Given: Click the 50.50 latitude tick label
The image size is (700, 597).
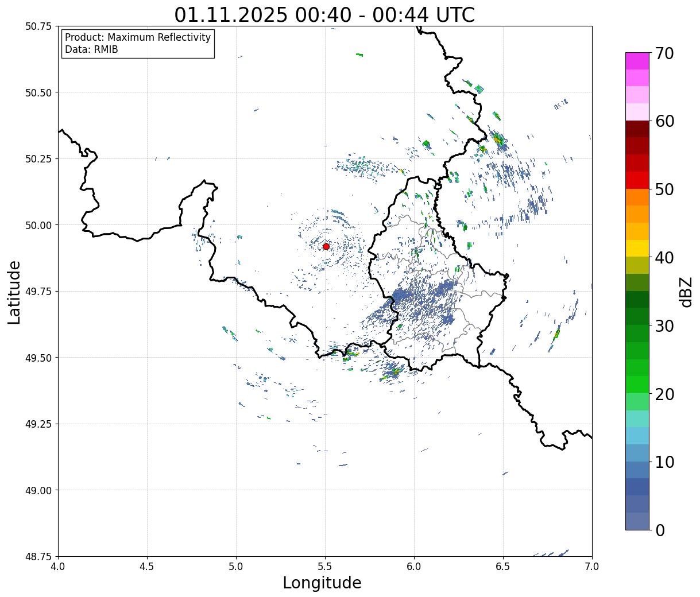Looking at the screenshot, I should [38, 92].
